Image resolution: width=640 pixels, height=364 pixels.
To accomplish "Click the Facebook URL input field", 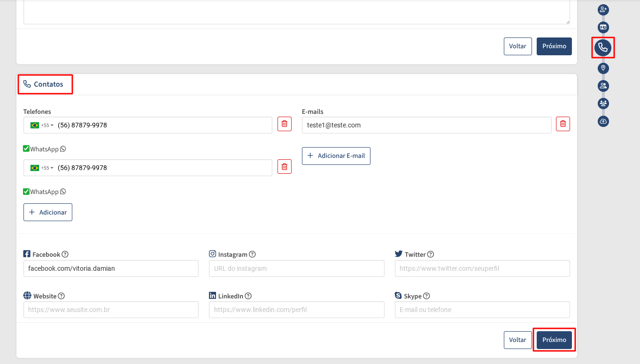I will point(111,269).
